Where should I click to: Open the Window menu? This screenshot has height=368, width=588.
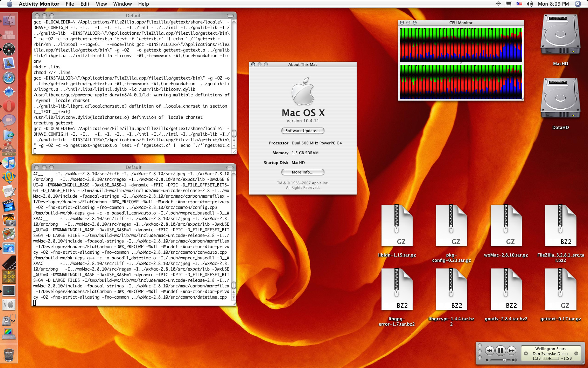click(x=122, y=4)
